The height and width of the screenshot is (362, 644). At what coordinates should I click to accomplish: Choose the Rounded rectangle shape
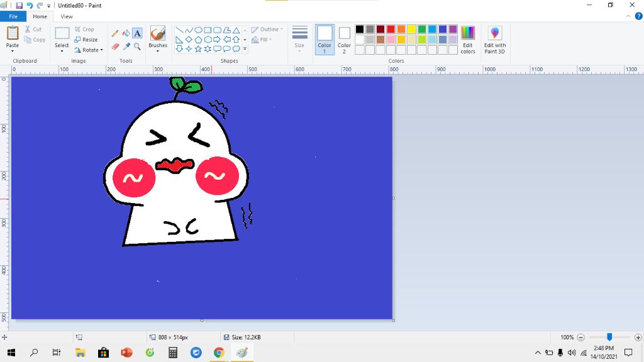[217, 30]
